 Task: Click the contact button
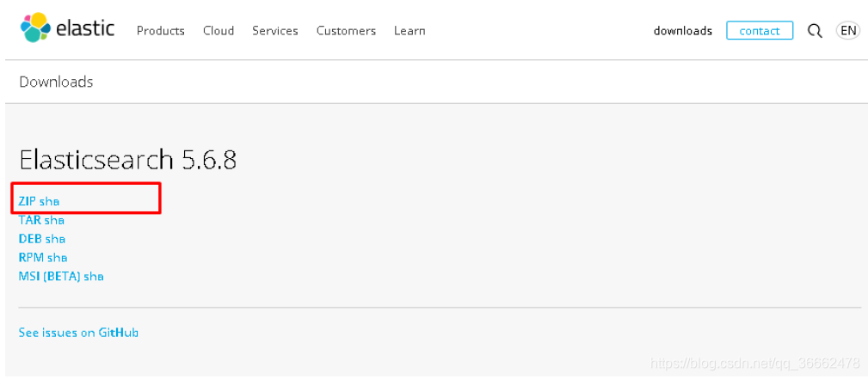coord(760,30)
